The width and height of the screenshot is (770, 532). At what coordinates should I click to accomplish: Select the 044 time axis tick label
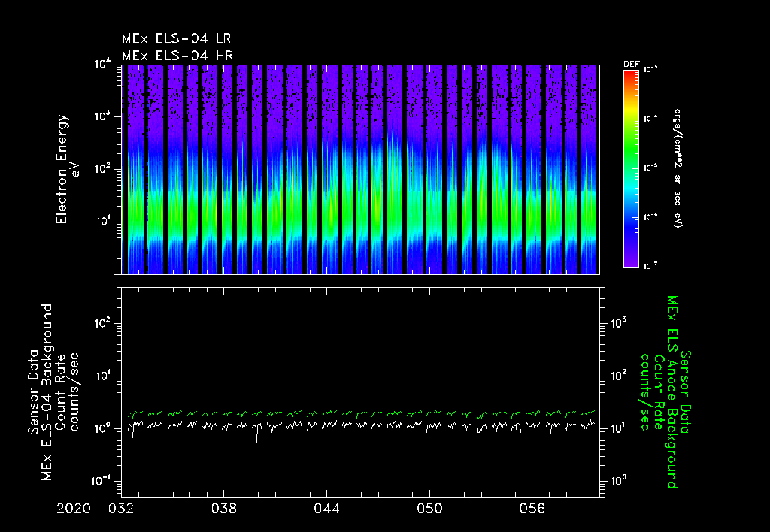click(x=327, y=509)
